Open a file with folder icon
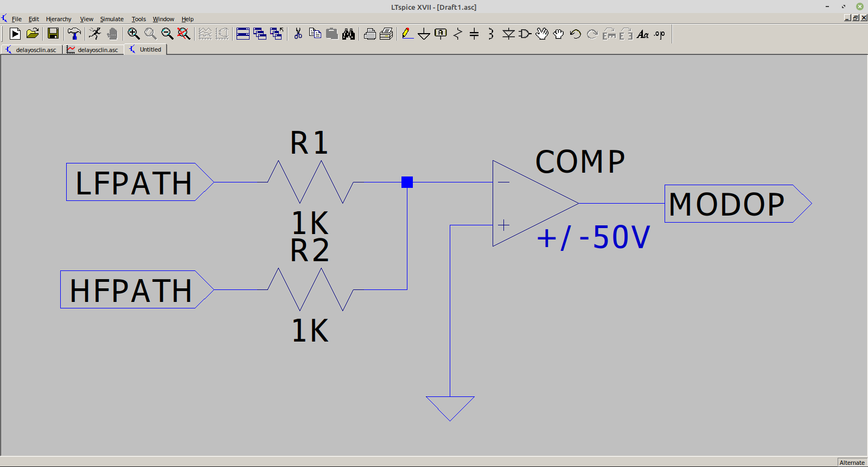The height and width of the screenshot is (467, 868). click(33, 34)
